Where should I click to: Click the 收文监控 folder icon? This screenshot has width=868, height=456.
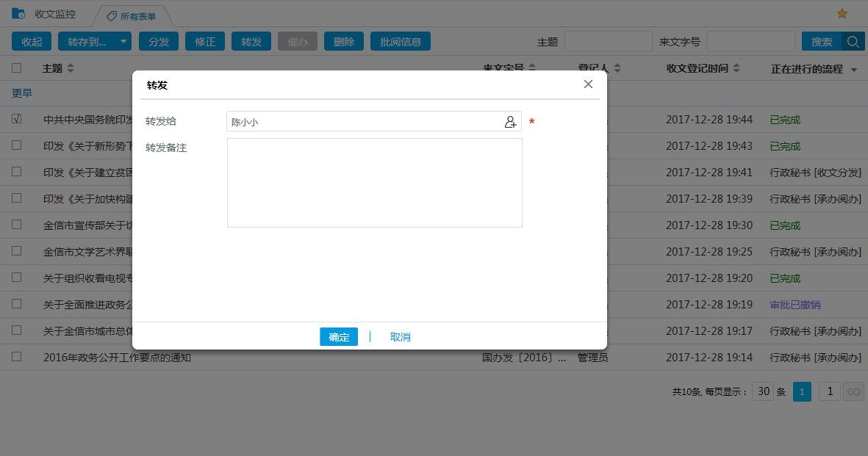pos(18,14)
